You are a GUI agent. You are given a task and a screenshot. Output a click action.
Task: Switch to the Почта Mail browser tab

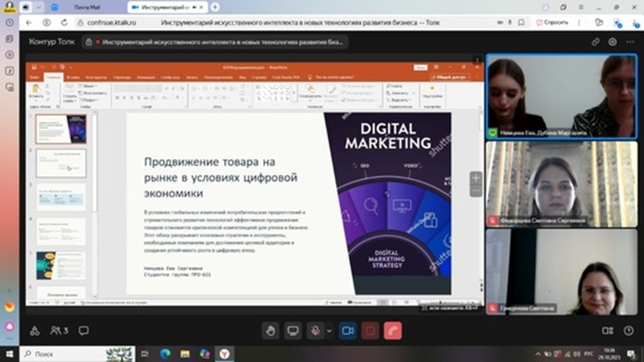click(x=89, y=7)
